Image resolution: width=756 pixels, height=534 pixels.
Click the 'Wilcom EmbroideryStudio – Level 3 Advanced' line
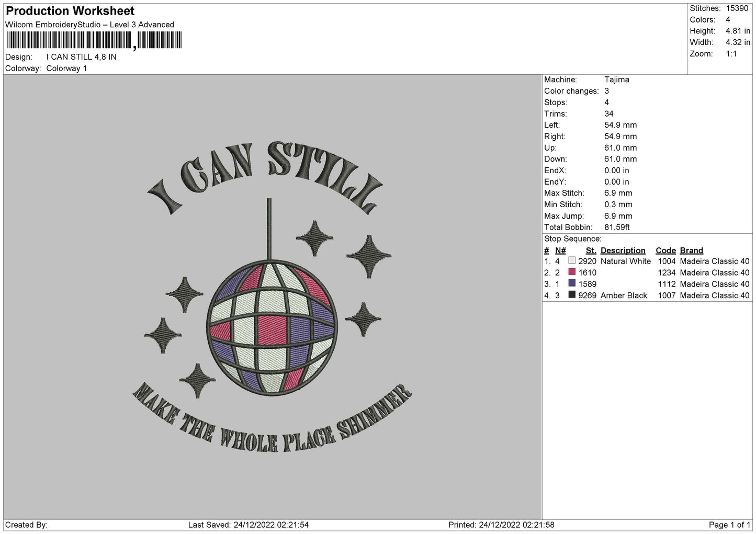pyautogui.click(x=89, y=25)
